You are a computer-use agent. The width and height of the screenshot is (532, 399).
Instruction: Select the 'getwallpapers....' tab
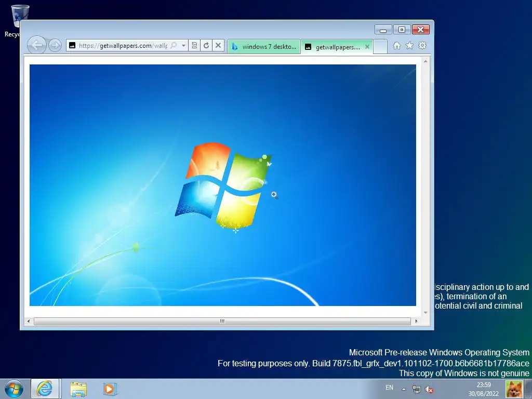pos(337,47)
